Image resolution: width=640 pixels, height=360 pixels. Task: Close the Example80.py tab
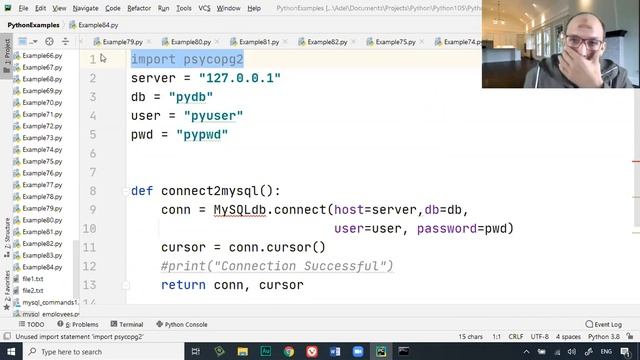tap(217, 42)
